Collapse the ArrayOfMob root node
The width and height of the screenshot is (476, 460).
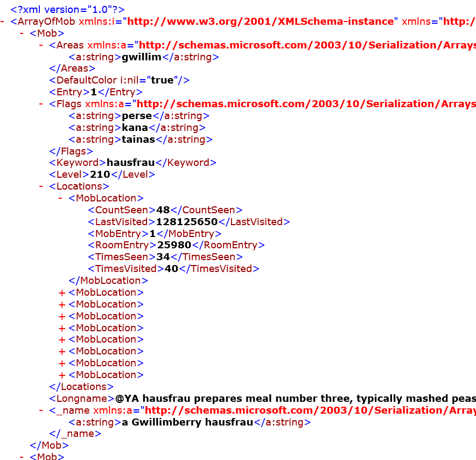tap(3, 22)
